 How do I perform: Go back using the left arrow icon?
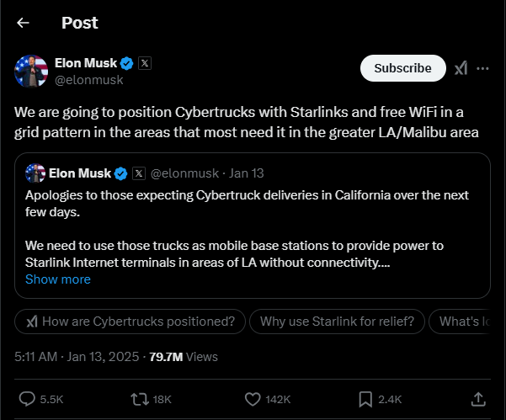(24, 23)
